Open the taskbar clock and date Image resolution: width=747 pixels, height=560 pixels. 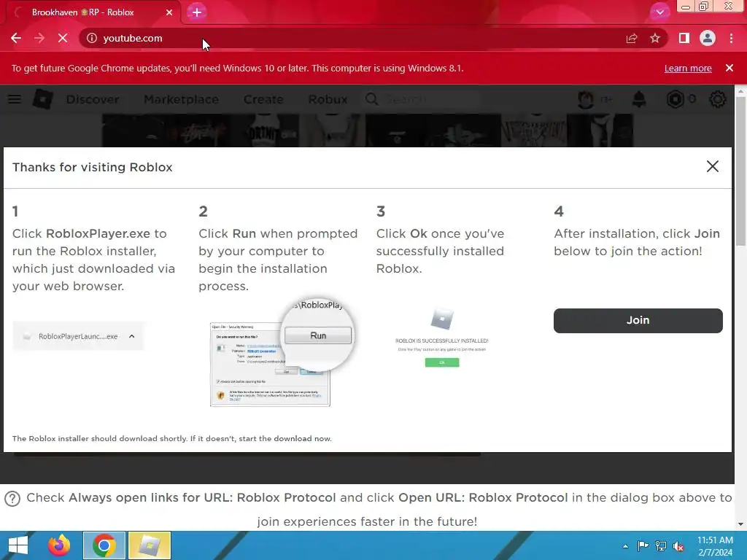point(715,546)
